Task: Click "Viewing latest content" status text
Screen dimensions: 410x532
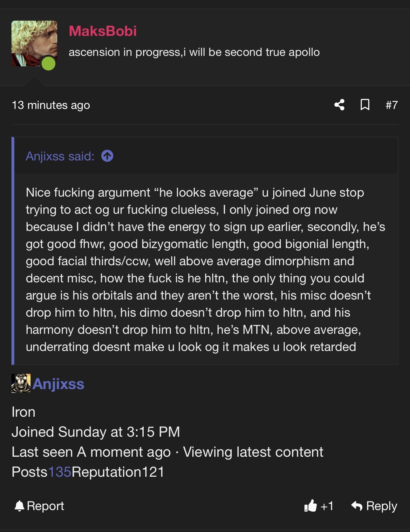Action: click(x=253, y=452)
